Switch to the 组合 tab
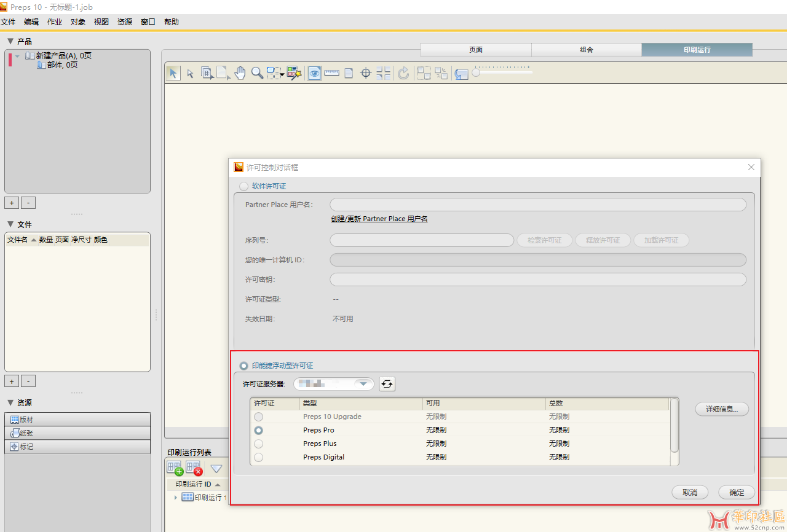 [587, 50]
